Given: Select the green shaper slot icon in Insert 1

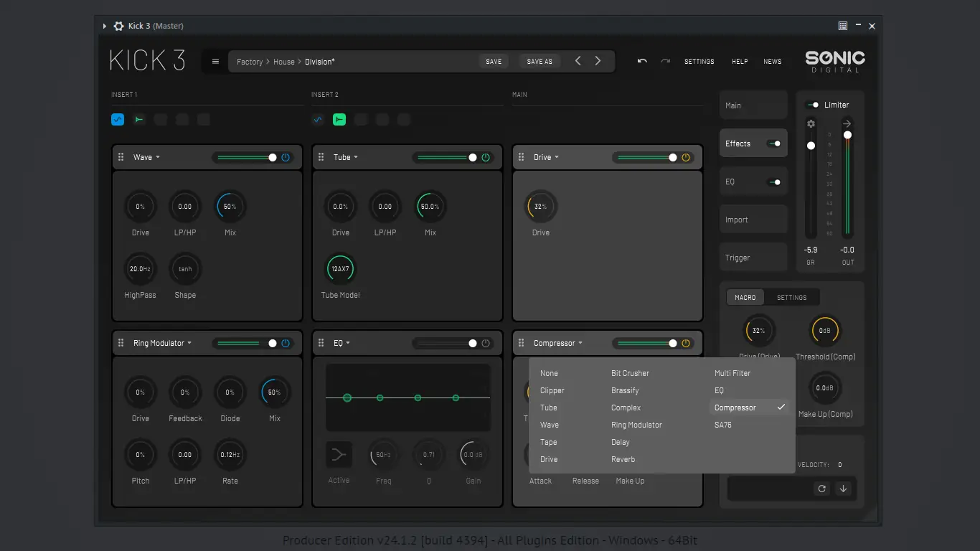Looking at the screenshot, I should coord(139,119).
